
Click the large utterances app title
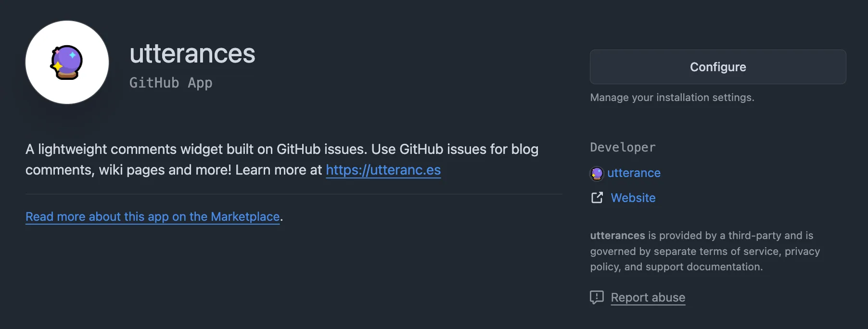tap(192, 53)
